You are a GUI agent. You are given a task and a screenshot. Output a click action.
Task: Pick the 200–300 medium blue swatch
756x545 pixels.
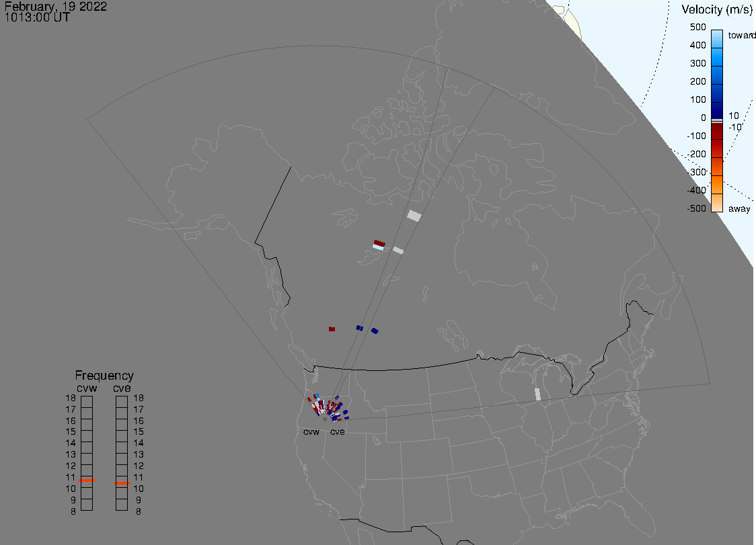[717, 75]
